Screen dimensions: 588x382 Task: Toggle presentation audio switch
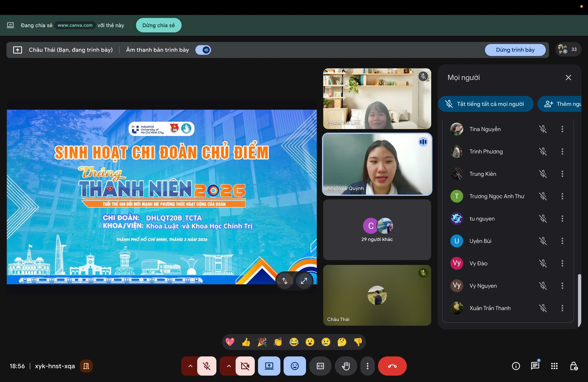[203, 50]
